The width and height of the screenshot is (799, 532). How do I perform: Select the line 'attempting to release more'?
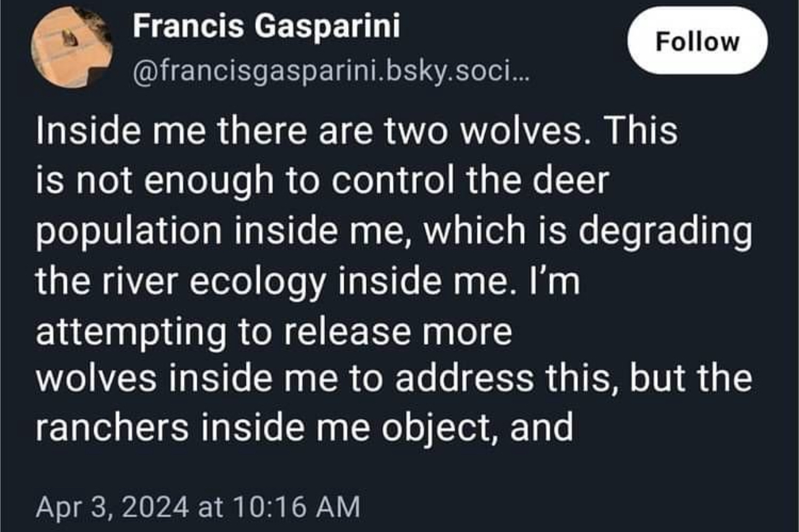pyautogui.click(x=274, y=333)
